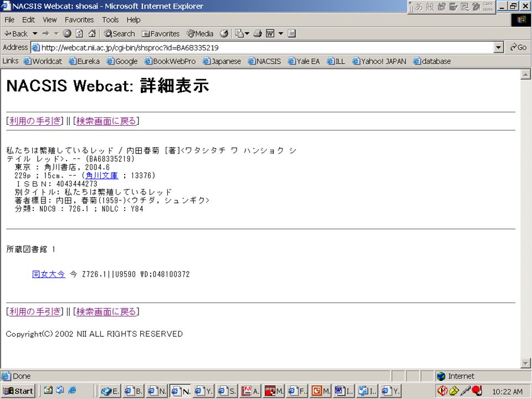Open the Favorites pane from the toolbar
The image size is (532, 399).
pyautogui.click(x=161, y=34)
